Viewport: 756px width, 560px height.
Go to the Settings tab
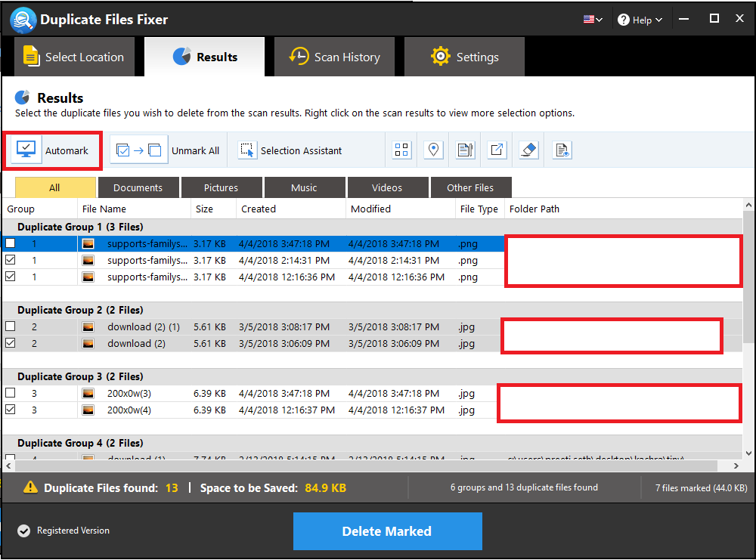tap(464, 57)
